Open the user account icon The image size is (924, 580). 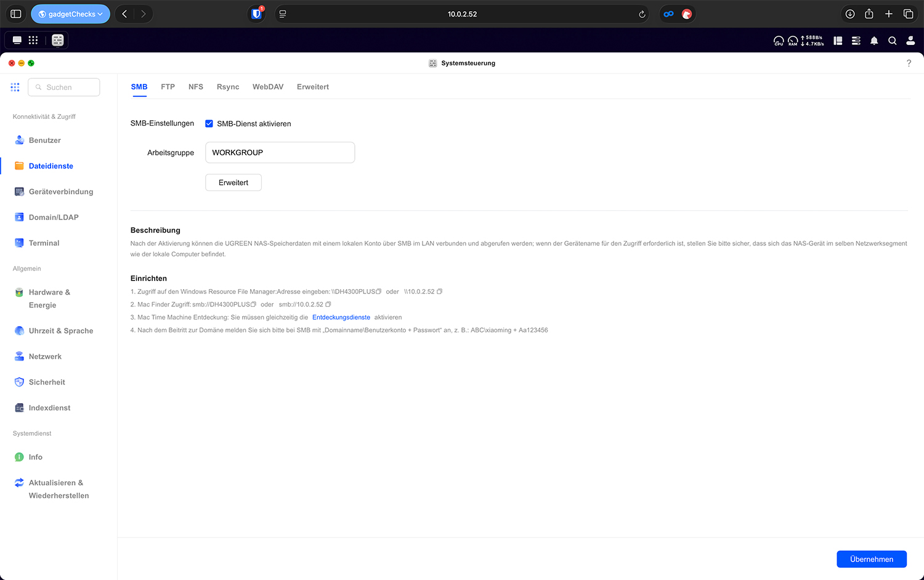[x=910, y=41]
